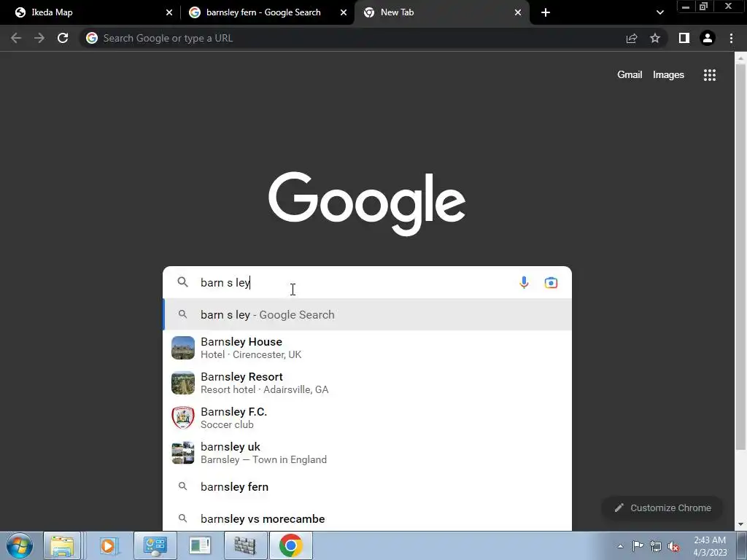Close the barnsley fern search tab
Viewport: 747px width, 560px height.
tap(344, 12)
